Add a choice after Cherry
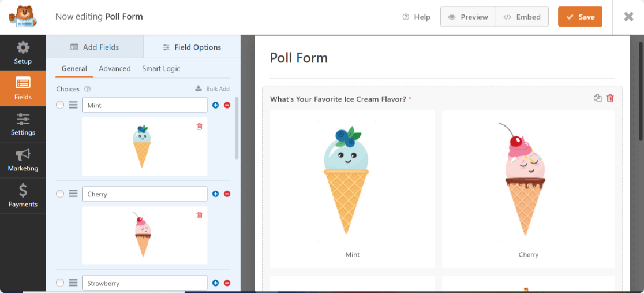 coord(216,194)
